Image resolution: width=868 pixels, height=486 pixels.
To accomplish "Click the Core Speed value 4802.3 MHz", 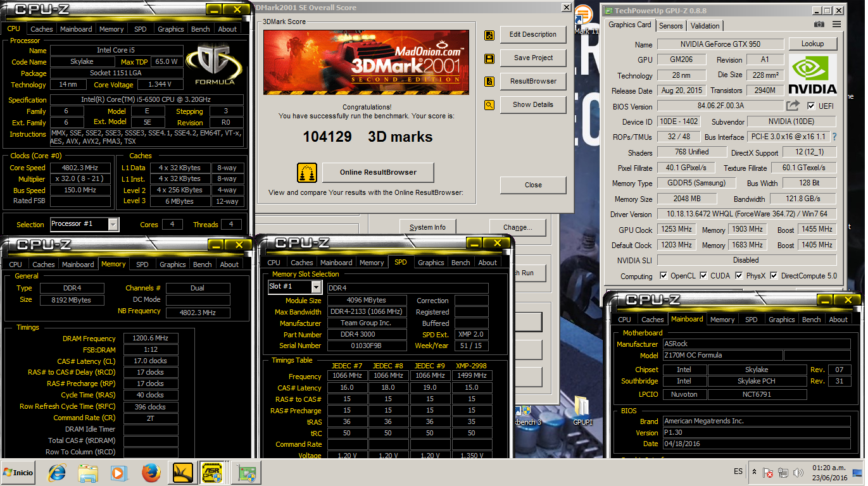I will [x=80, y=168].
